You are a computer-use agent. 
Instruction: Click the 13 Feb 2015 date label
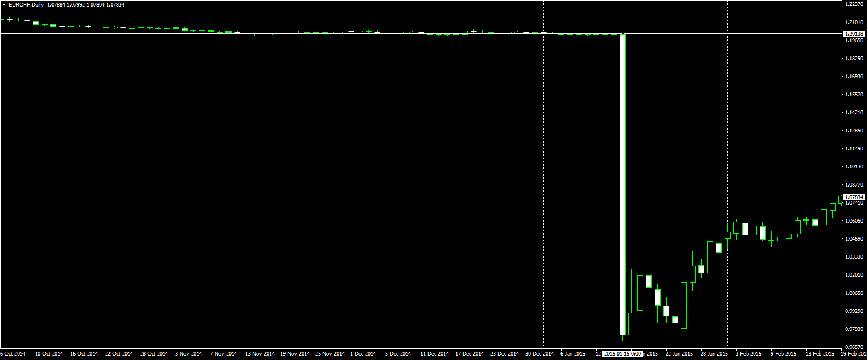819,354
